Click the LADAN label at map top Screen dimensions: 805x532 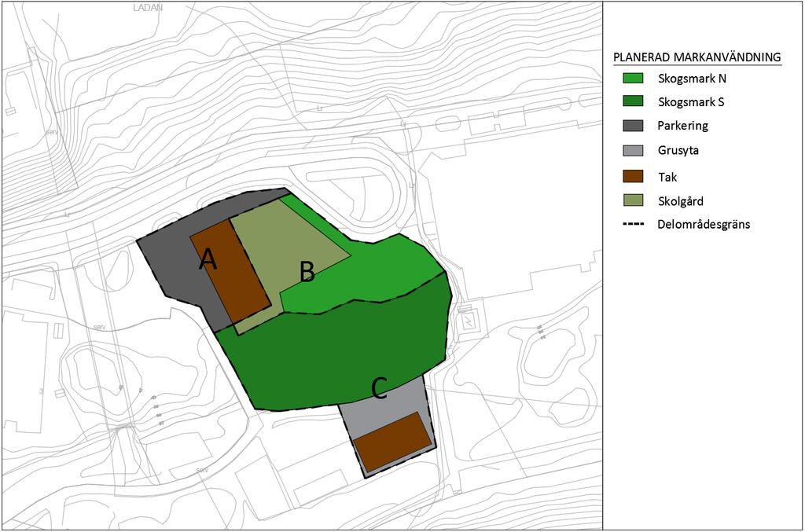pos(148,8)
